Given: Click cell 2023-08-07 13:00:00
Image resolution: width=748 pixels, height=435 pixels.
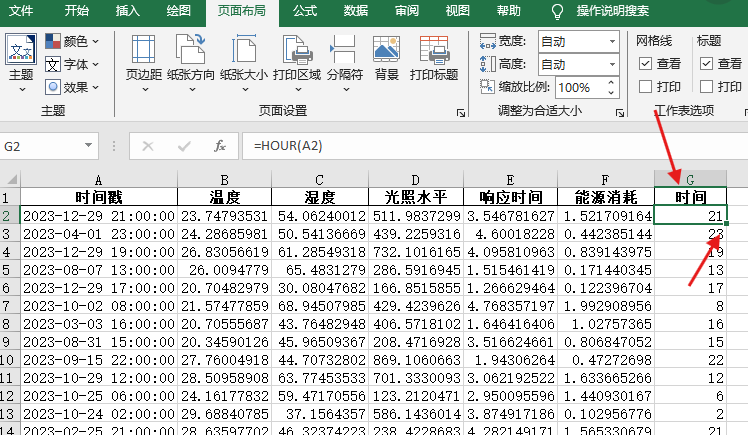Looking at the screenshot, I should (99, 270).
